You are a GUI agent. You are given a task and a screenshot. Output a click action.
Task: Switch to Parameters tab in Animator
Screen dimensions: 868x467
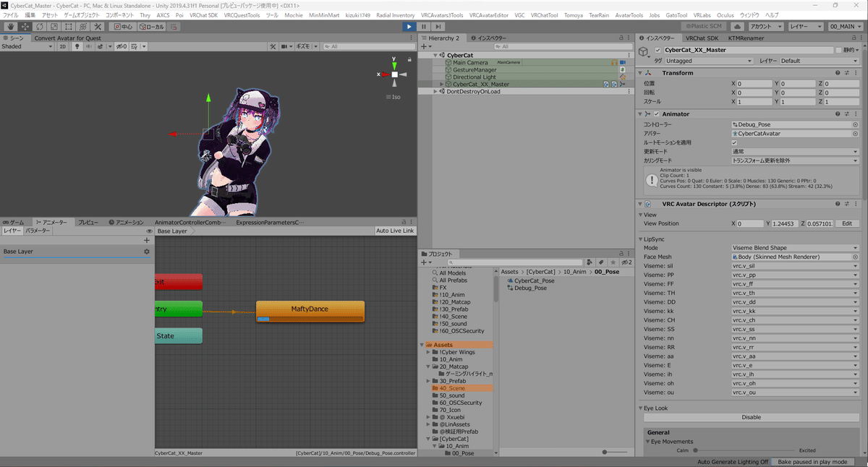tap(38, 231)
